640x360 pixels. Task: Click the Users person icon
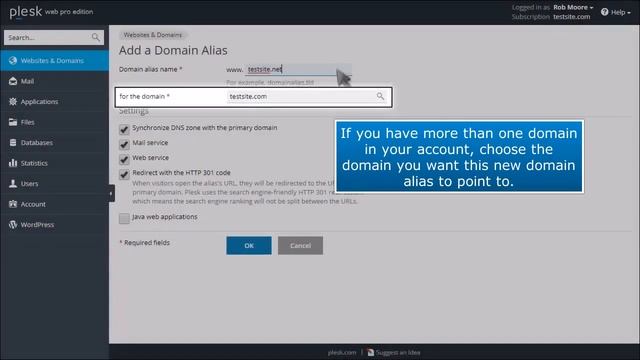pyautogui.click(x=13, y=183)
